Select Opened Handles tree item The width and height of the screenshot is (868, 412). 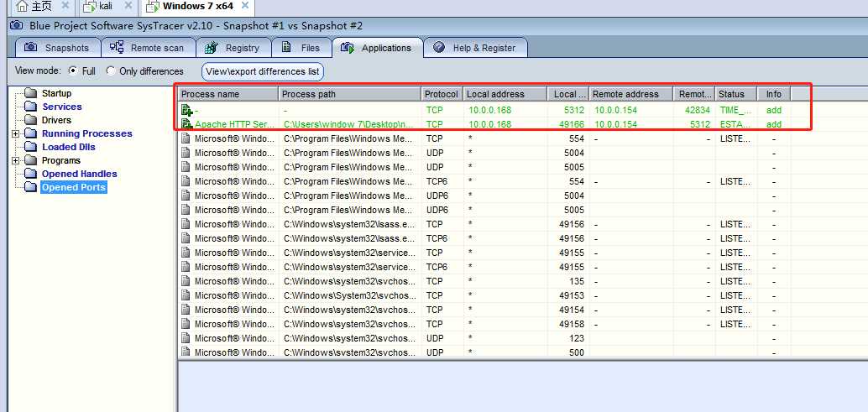79,174
